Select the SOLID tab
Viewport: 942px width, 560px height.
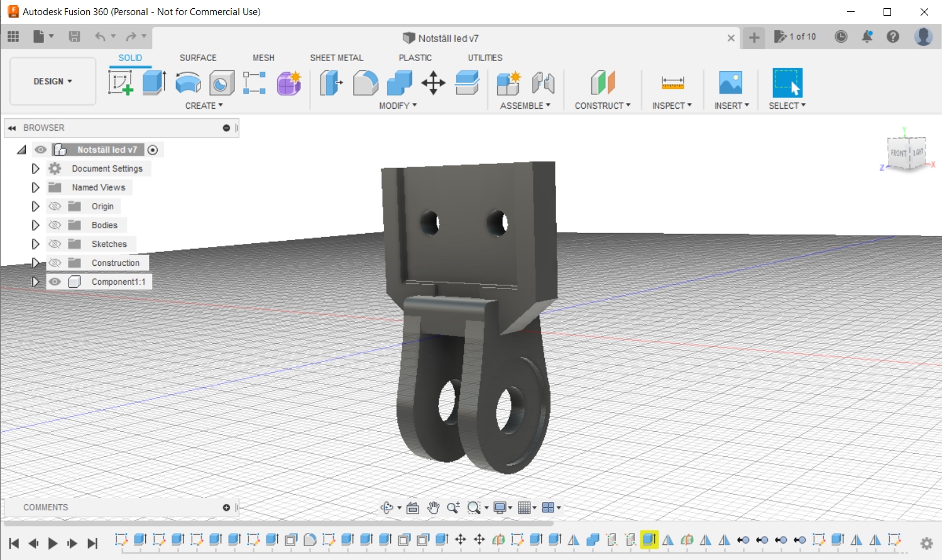pos(130,57)
